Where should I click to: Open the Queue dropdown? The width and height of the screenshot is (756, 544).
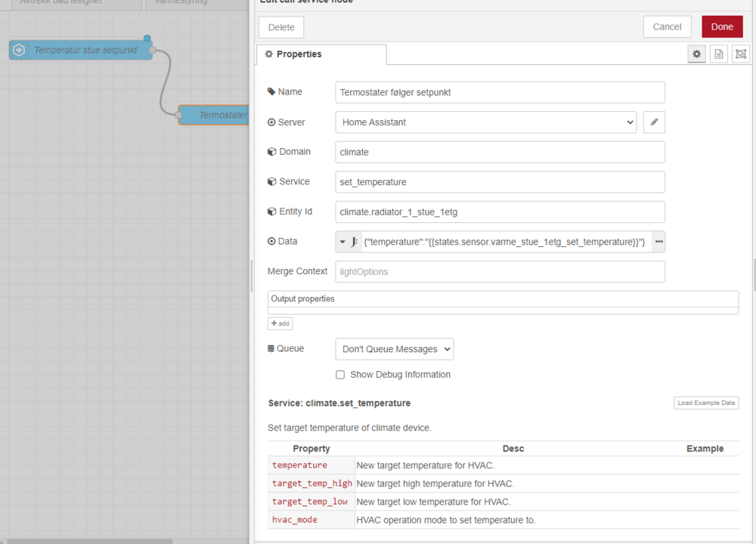click(x=394, y=349)
